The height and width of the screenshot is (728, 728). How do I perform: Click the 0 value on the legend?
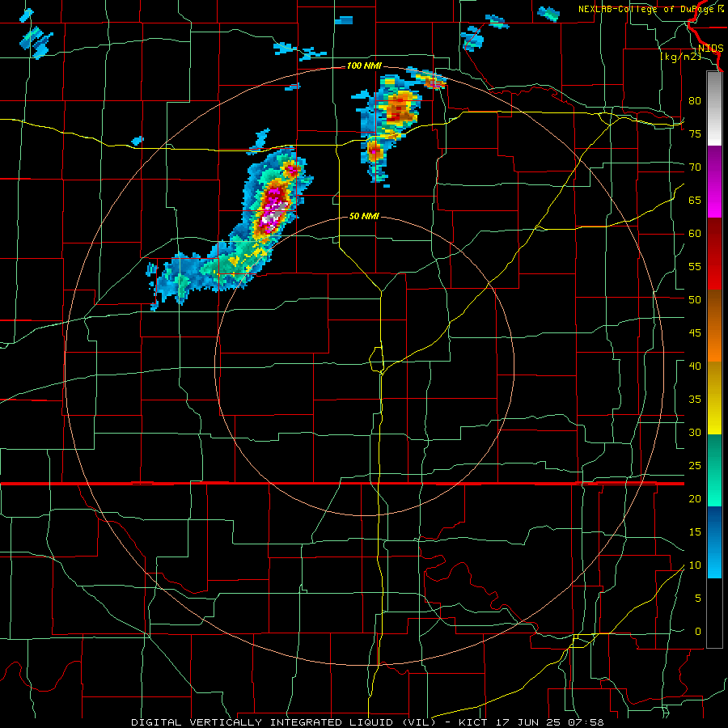pos(698,632)
